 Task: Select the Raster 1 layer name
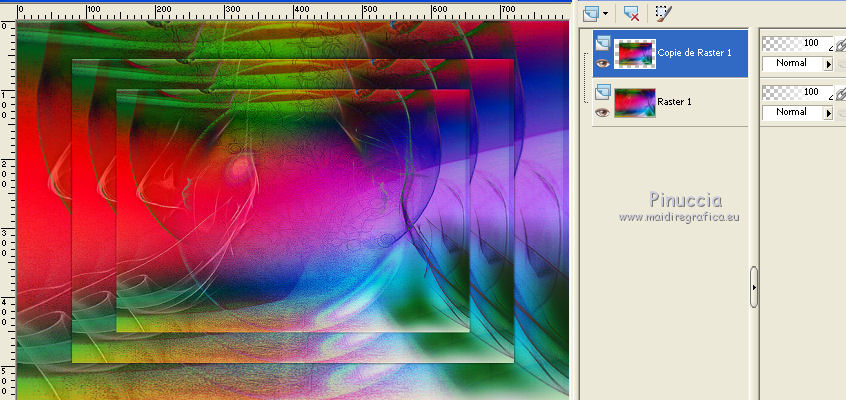tap(675, 101)
